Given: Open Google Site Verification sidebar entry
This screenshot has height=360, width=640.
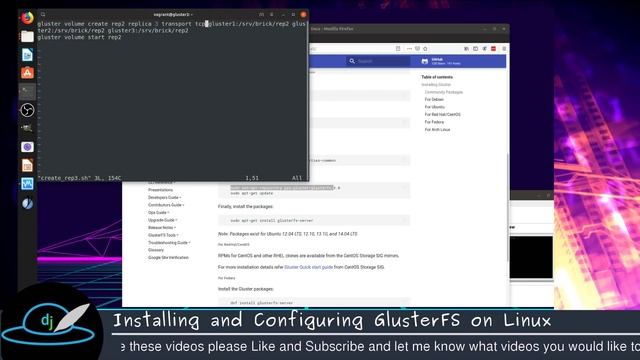Looking at the screenshot, I should tap(168, 258).
